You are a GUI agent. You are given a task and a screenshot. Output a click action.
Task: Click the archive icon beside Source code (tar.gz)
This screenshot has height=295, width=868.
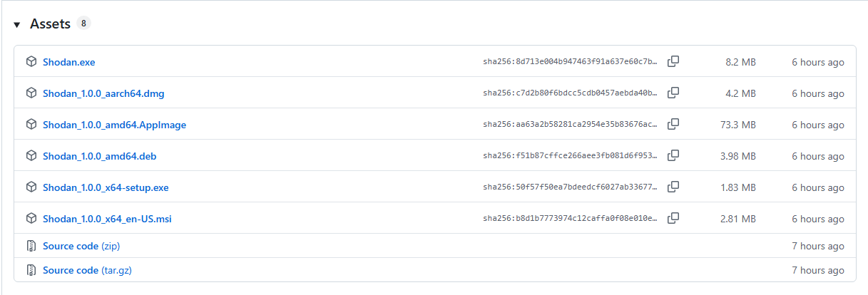tap(31, 270)
